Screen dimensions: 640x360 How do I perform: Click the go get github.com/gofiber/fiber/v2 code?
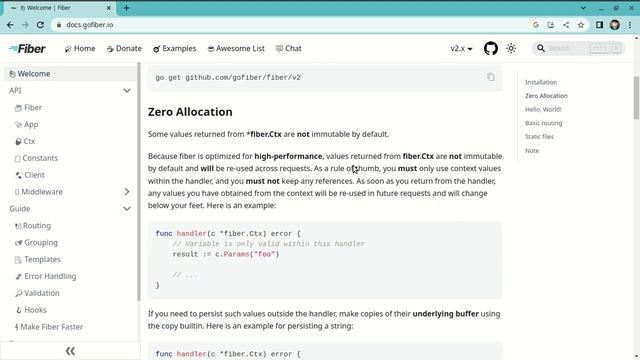[x=228, y=78]
